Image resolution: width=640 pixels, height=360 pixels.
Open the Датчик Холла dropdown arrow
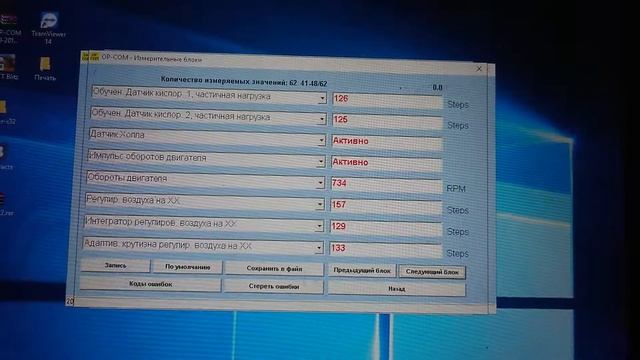(x=321, y=140)
